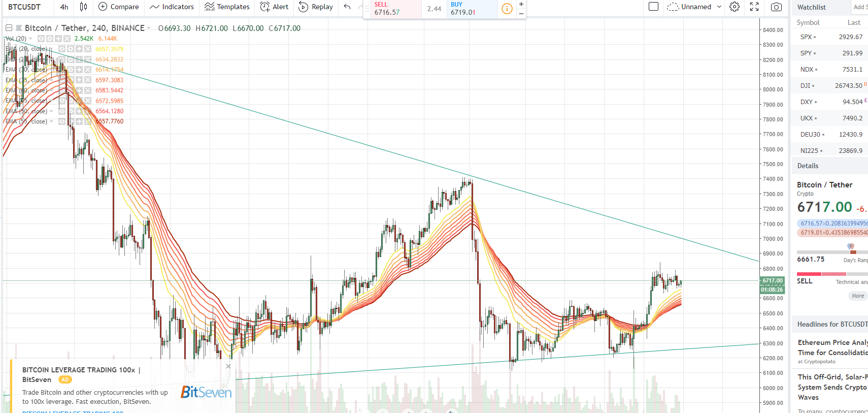Viewport: 868px width, 413px height.
Task: Add indicator on EMA (20, close) plus icon
Action: coord(79,49)
